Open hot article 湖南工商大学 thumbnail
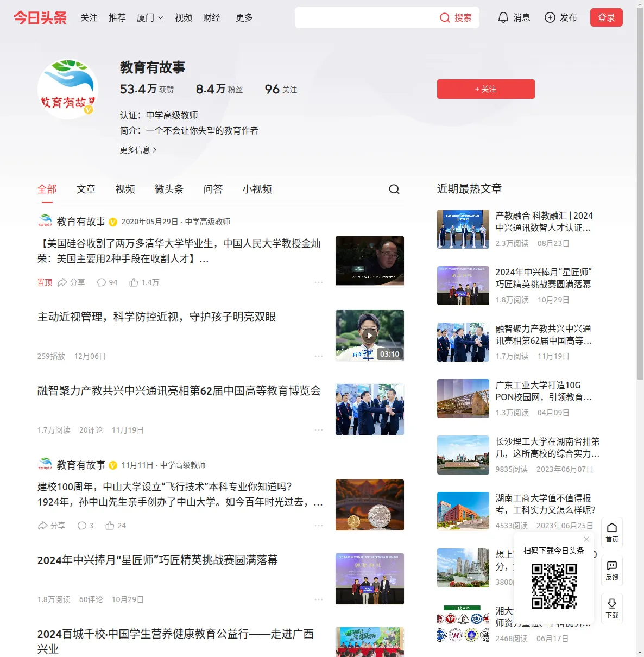644x657 pixels. pyautogui.click(x=463, y=511)
